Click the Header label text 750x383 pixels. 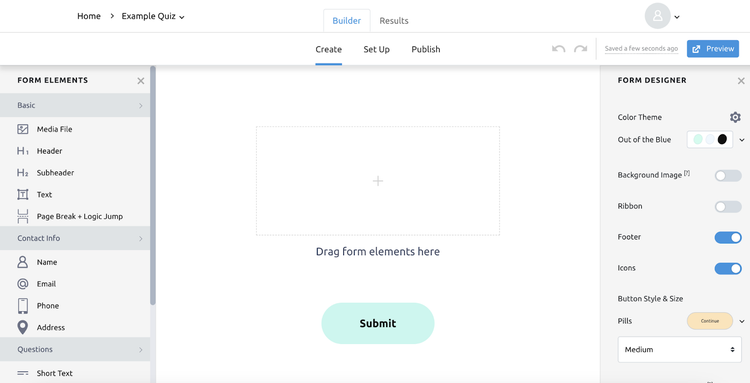point(49,151)
